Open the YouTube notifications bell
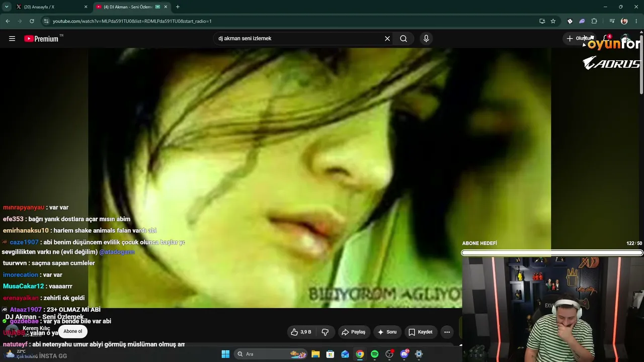Image resolution: width=644 pixels, height=362 pixels. click(607, 39)
